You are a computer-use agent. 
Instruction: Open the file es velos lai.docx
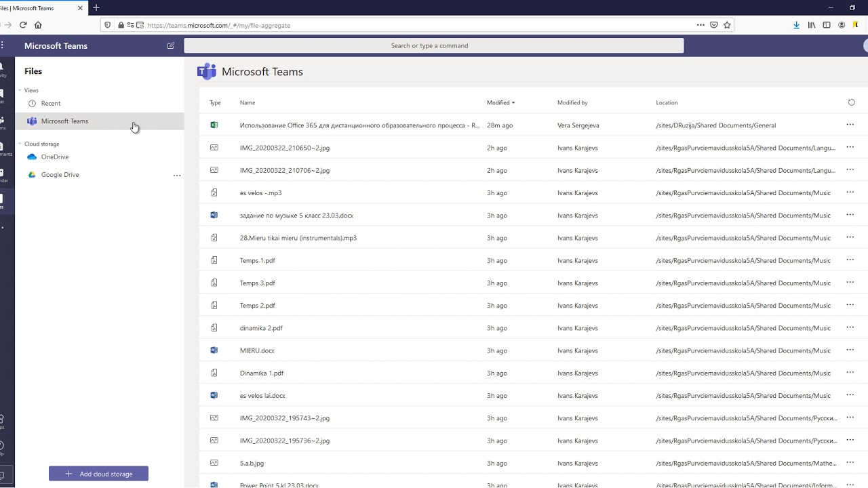click(x=262, y=396)
